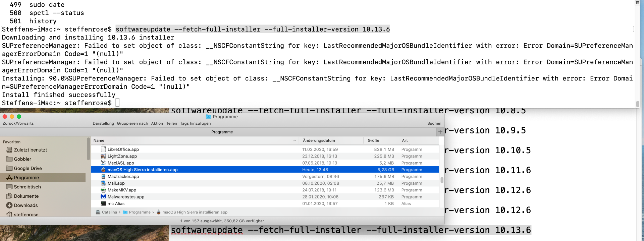
Task: Click the LightZone.app icon
Action: click(x=103, y=156)
